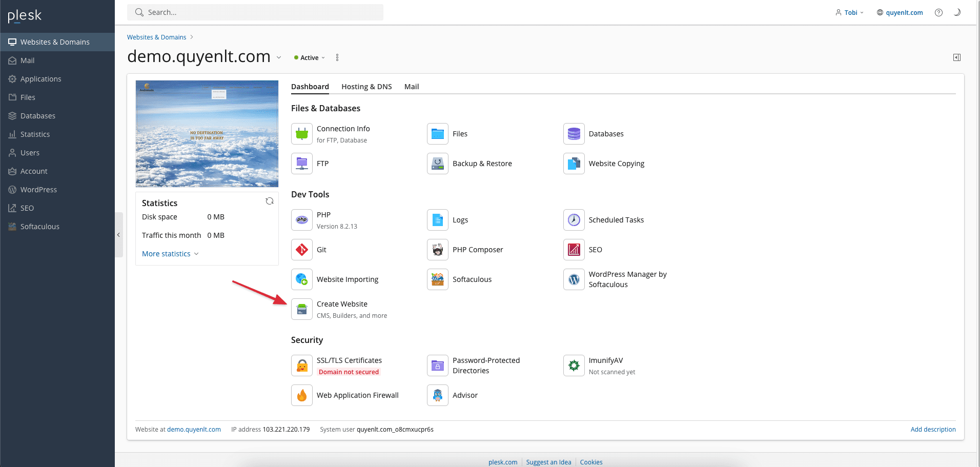Refresh the Statistics panel
The width and height of the screenshot is (980, 467).
(269, 201)
